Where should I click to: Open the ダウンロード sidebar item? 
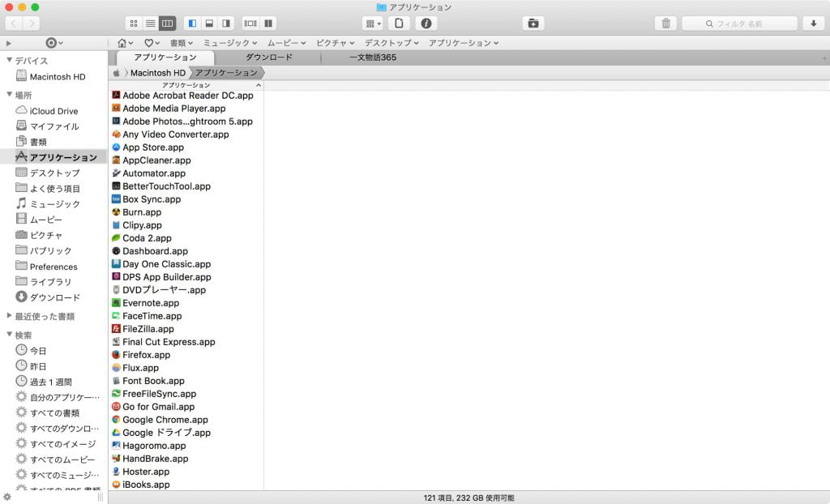point(53,297)
